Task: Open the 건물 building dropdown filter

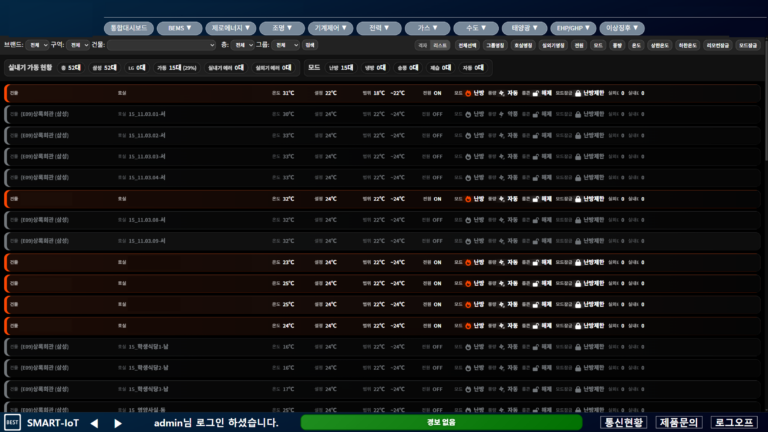Action: (160, 45)
